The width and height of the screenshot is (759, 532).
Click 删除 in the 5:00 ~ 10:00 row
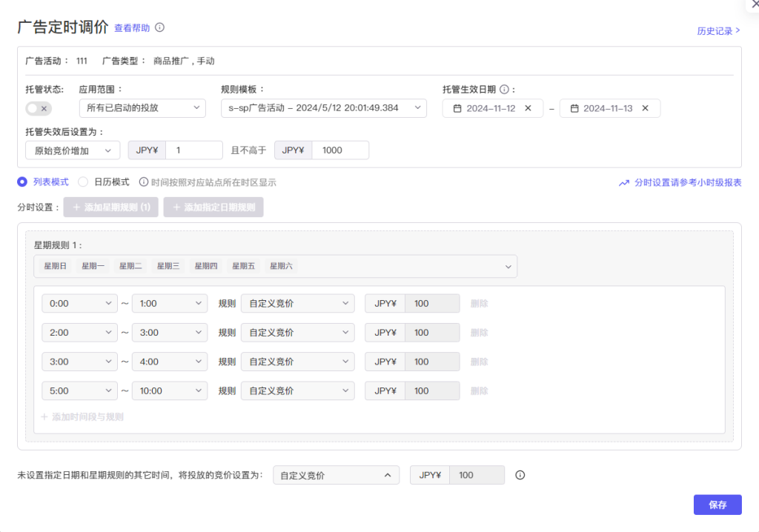point(480,390)
